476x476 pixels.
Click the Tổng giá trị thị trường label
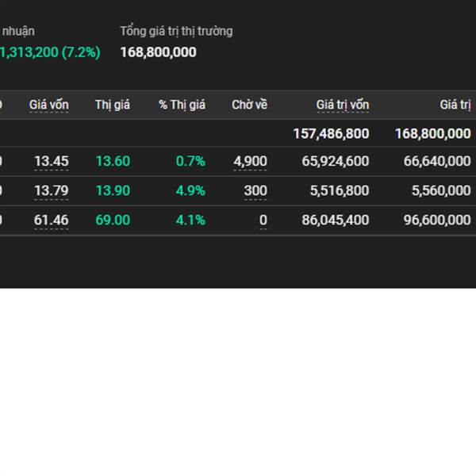pyautogui.click(x=176, y=31)
